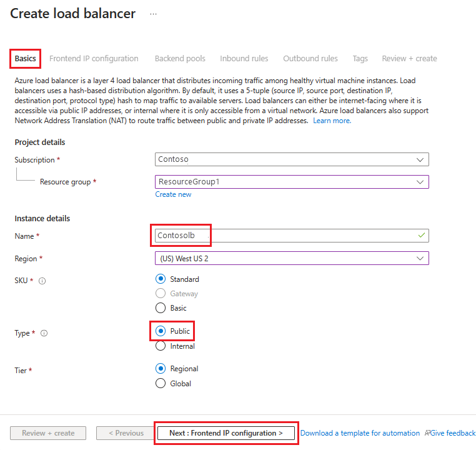Image resolution: width=476 pixels, height=450 pixels.
Task: Choose the Public type option
Action: (161, 331)
